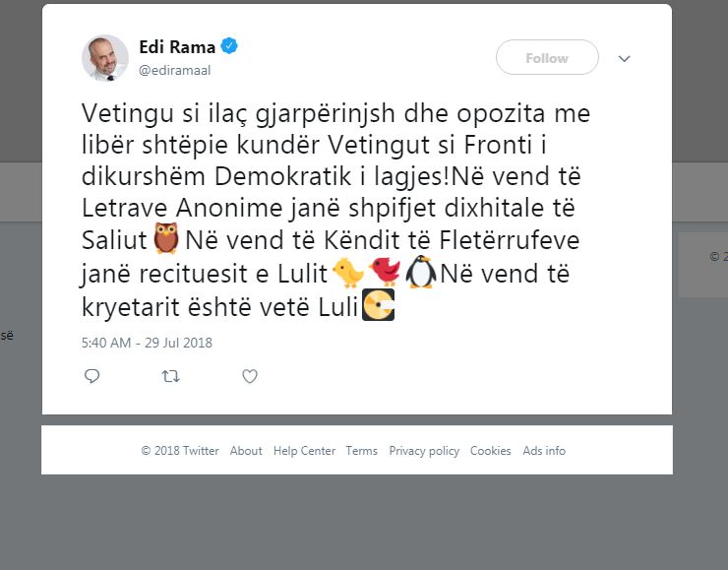Open the About footer link

[x=246, y=451]
